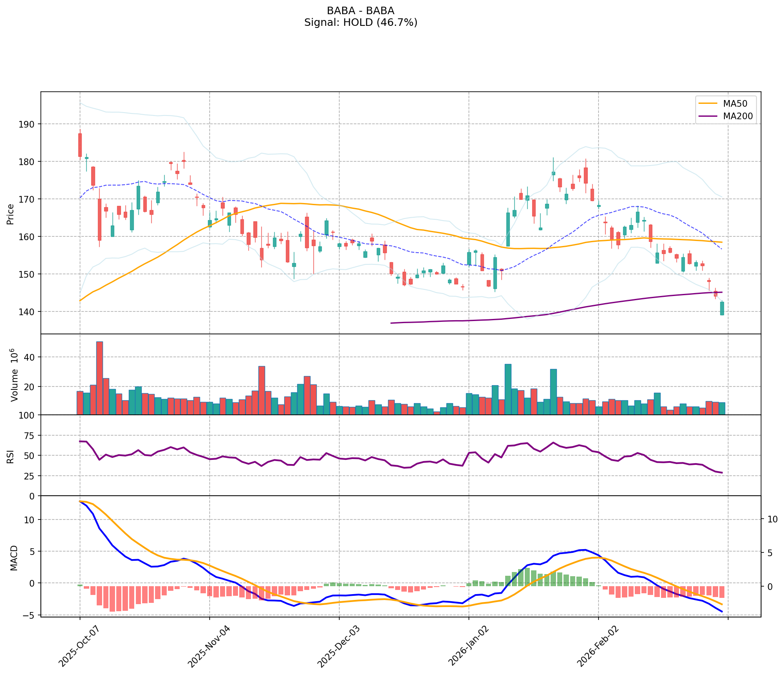Click the BABA - BABA chart title

361,11
